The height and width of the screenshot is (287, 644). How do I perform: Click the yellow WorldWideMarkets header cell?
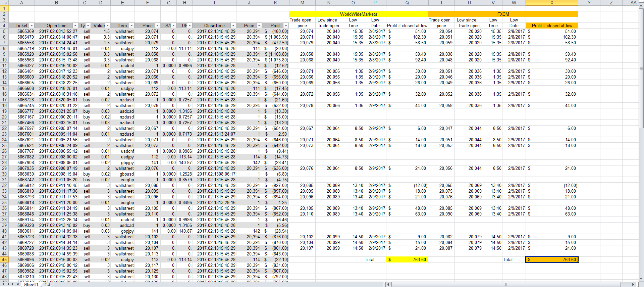359,14
